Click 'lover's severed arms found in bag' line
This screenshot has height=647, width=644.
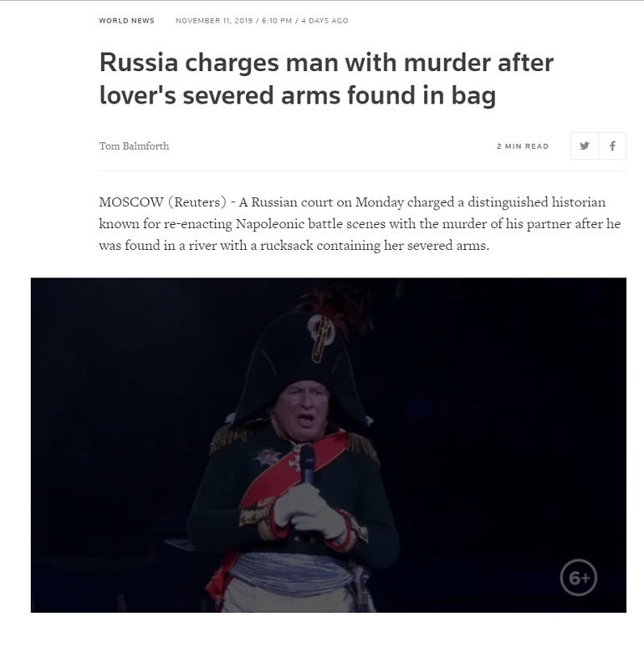[x=298, y=95]
